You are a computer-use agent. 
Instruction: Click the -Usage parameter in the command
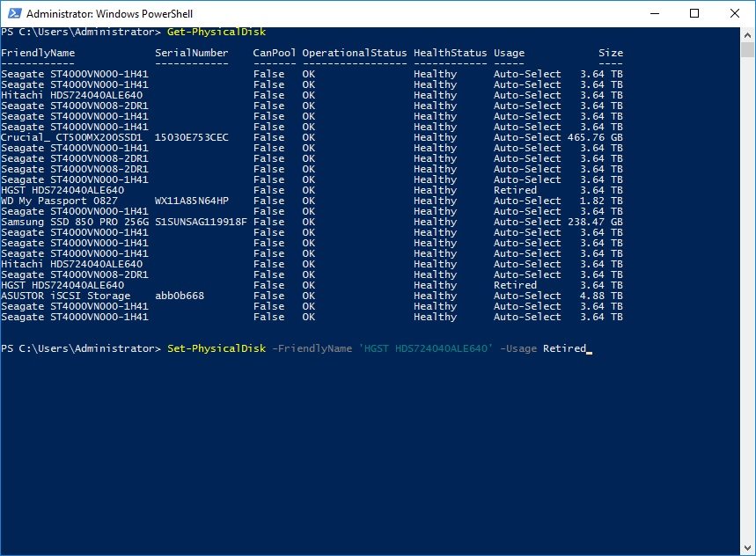[x=518, y=348]
